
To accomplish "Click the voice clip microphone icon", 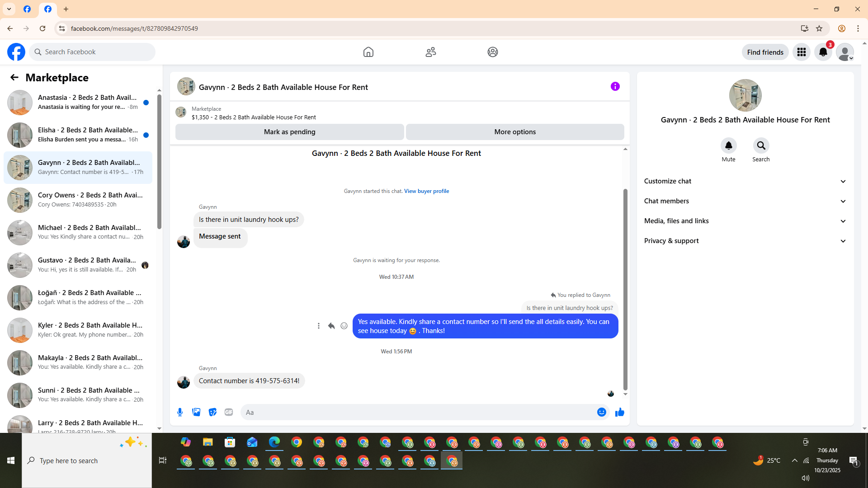I will [180, 412].
